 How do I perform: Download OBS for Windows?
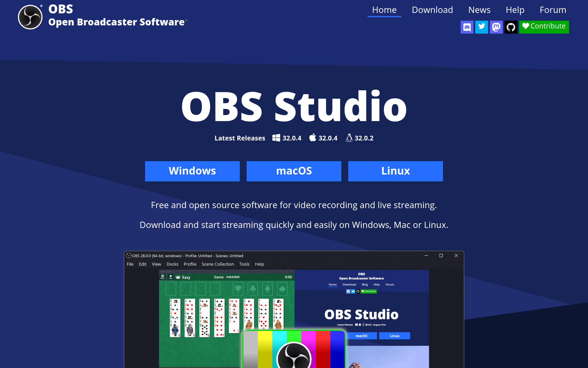(x=192, y=171)
